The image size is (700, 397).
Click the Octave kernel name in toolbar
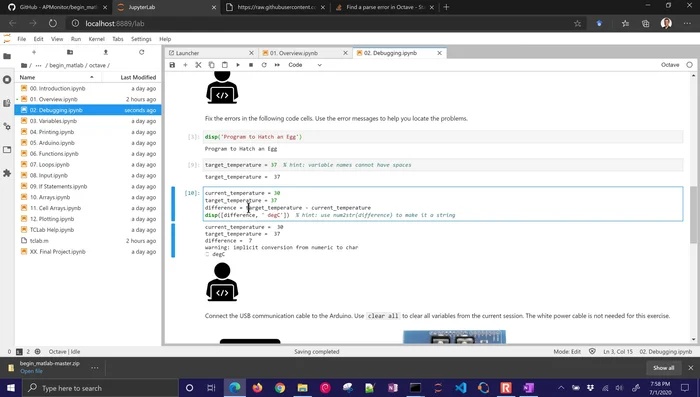pos(670,65)
